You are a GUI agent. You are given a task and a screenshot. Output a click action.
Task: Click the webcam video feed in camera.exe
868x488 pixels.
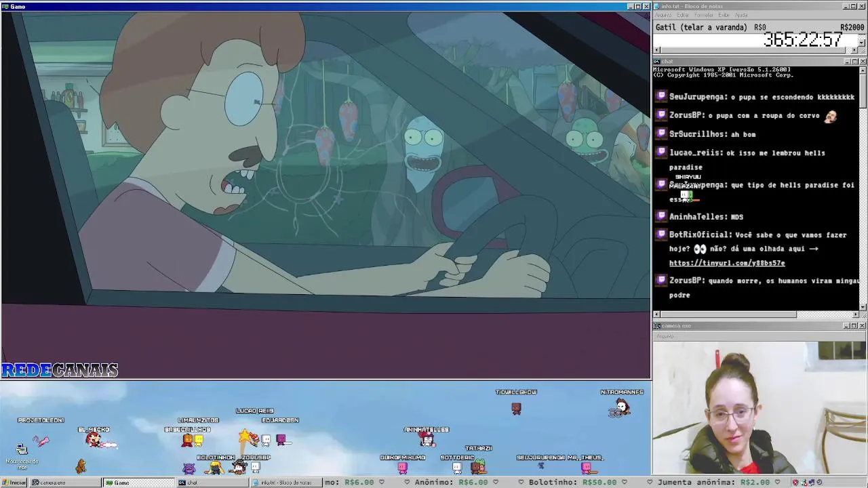759,408
